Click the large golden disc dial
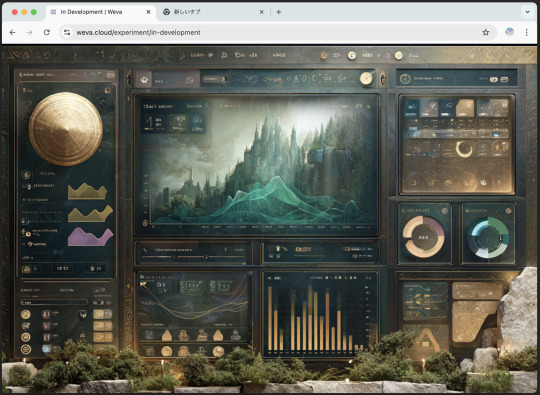Viewport: 540px width, 395px height. point(66,128)
